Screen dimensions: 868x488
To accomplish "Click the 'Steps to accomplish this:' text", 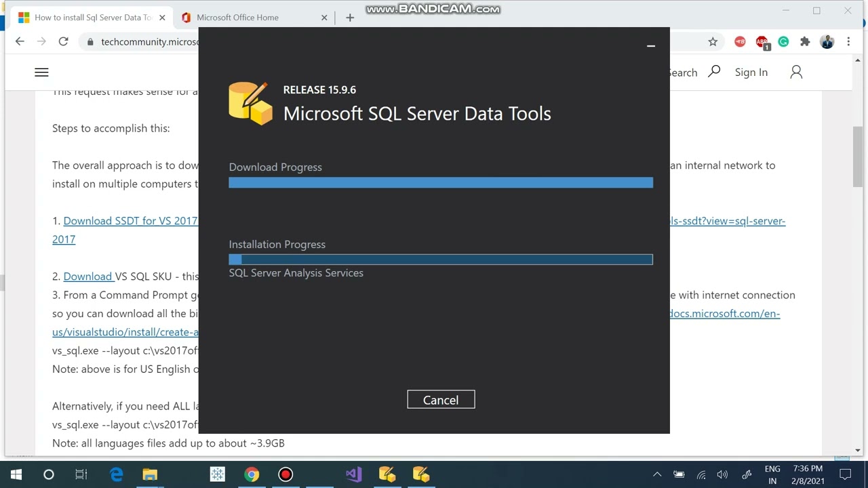I will pyautogui.click(x=111, y=128).
